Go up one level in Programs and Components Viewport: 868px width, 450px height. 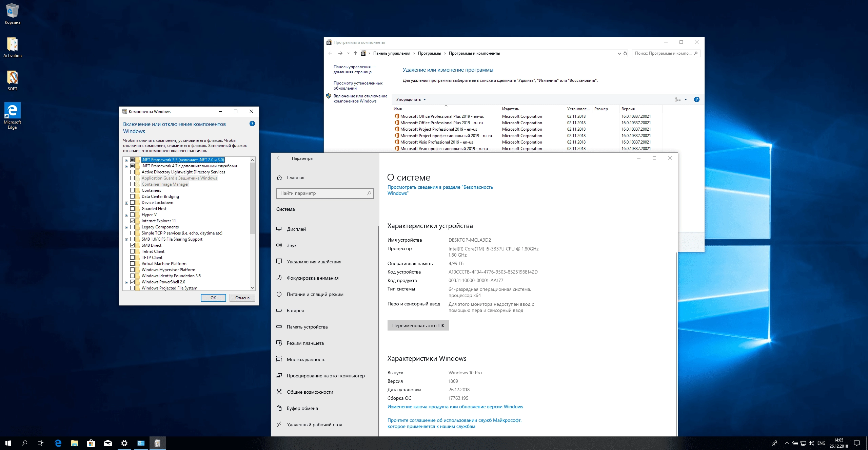pyautogui.click(x=355, y=53)
